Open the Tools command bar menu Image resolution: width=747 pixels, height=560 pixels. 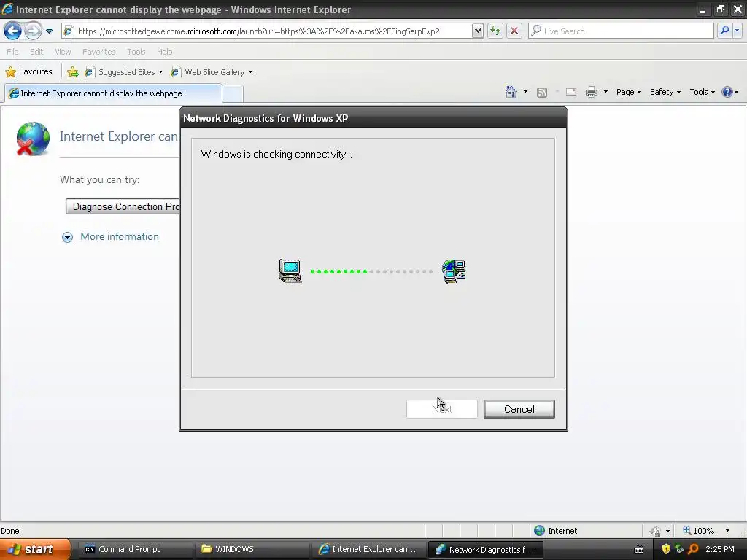(x=703, y=92)
